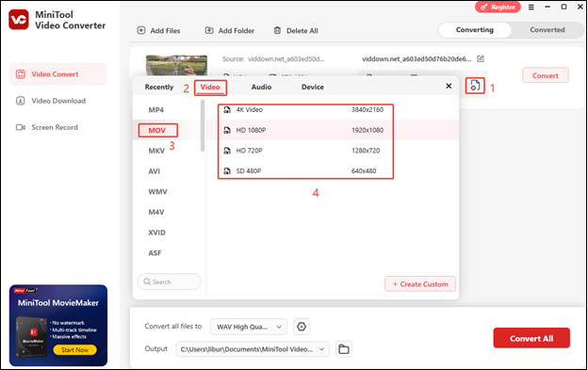Click the Video Download sidebar icon

[20, 101]
